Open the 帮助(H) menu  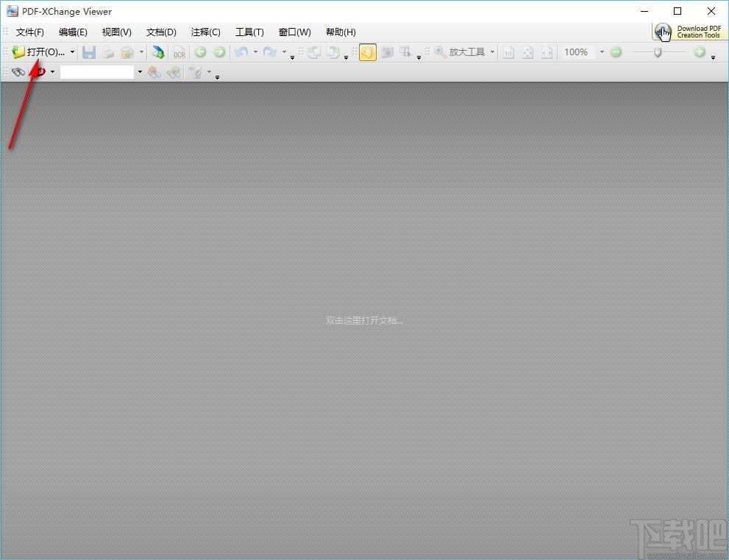341,32
